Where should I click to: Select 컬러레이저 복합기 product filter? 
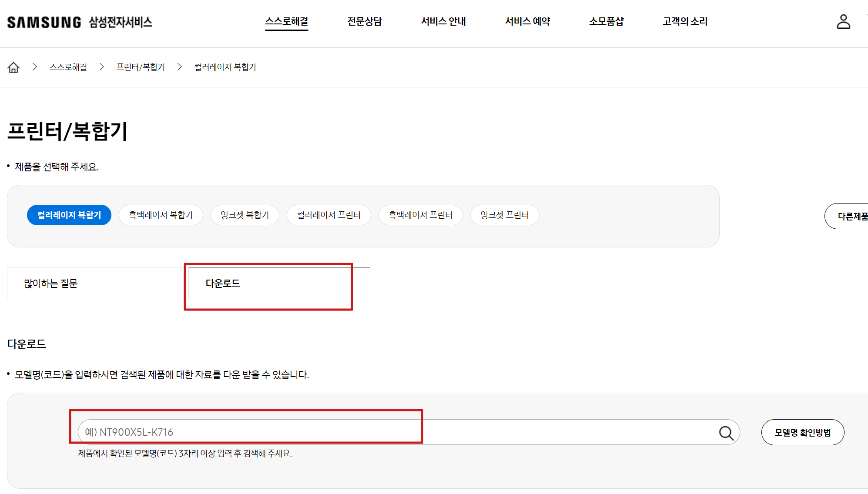[69, 215]
